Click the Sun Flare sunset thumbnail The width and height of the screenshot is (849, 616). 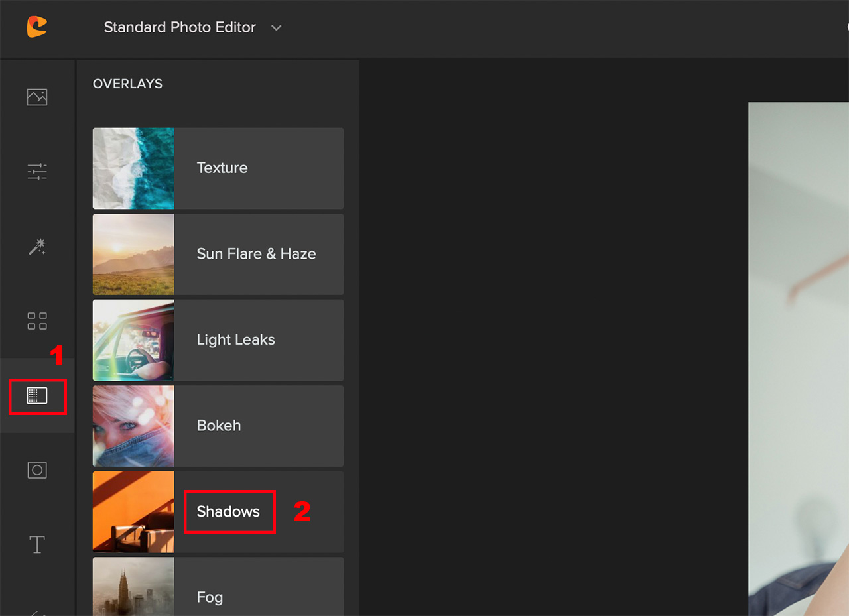coord(133,254)
